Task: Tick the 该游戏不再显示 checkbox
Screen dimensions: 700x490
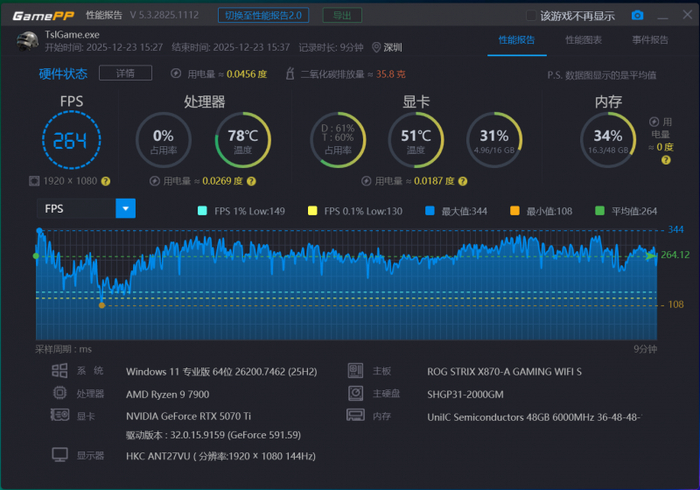Action: click(531, 16)
